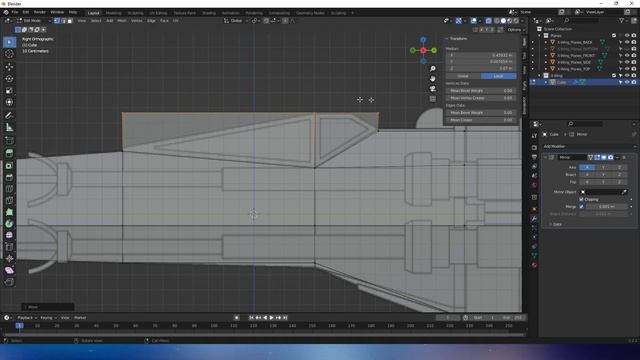Select the Scale tool in left toolbar
This screenshot has height=360, width=640.
pyautogui.click(x=9, y=90)
